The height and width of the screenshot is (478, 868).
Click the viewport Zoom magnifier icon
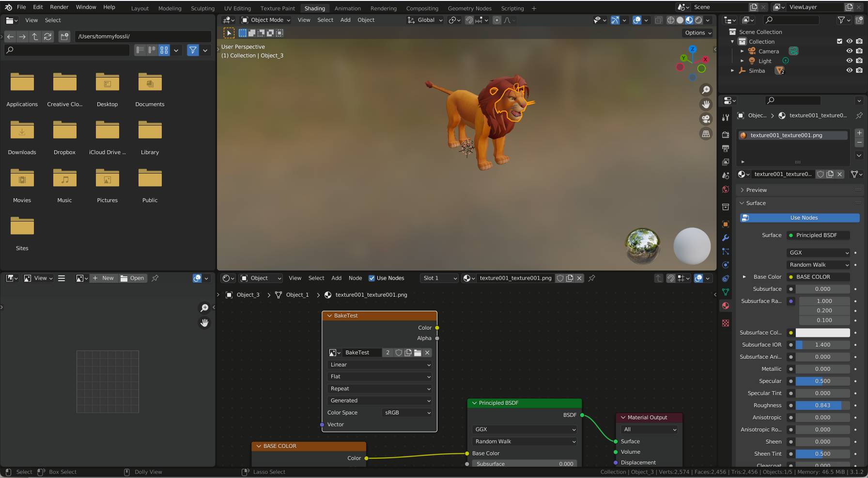[706, 90]
